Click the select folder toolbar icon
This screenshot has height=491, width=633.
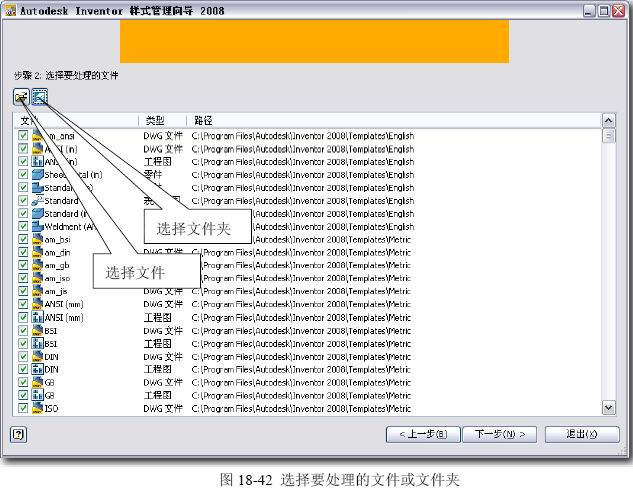[40, 97]
